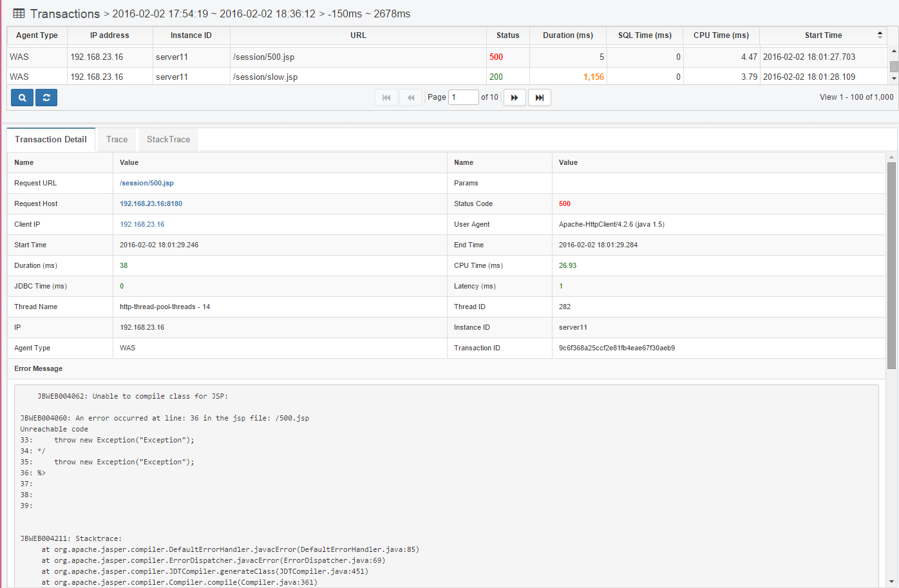Viewport: 899px width, 588px height.
Task: Select the Transaction Detail tab
Action: pyautogui.click(x=51, y=140)
